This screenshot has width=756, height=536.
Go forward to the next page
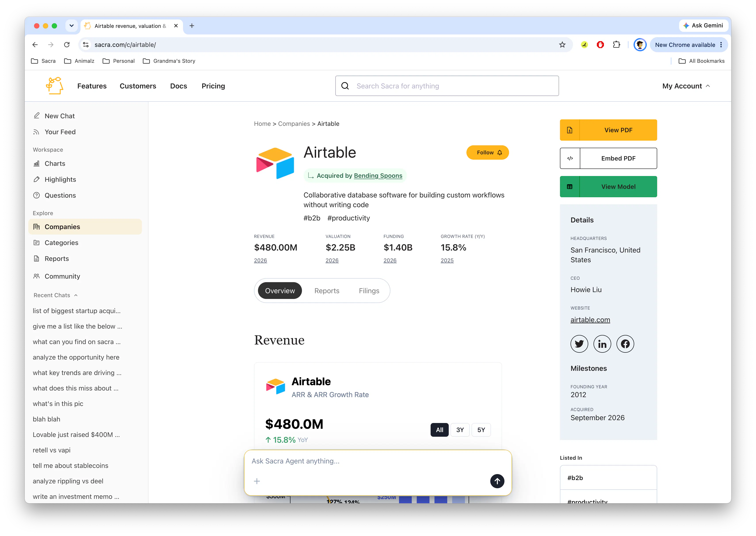[x=51, y=45]
